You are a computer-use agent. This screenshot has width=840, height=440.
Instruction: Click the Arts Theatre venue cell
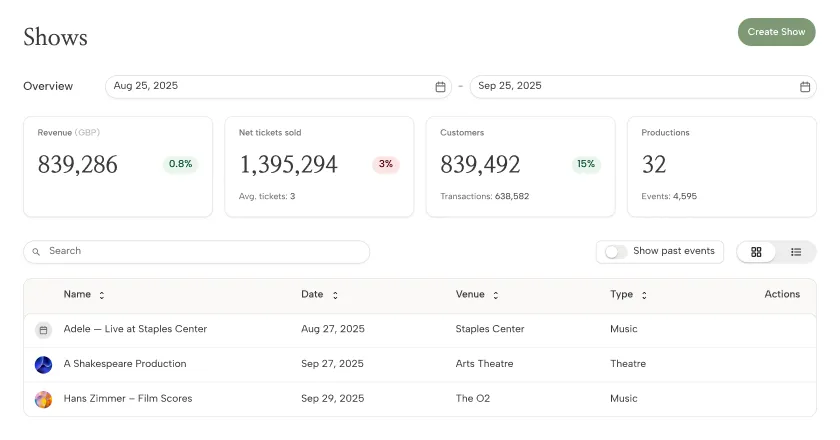484,364
